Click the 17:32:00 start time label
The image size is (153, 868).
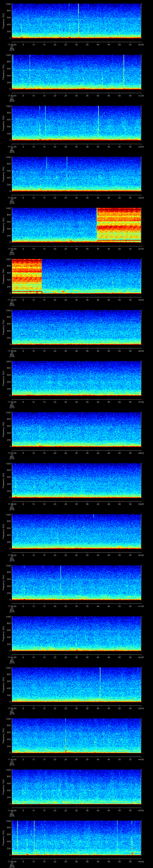(x=12, y=198)
